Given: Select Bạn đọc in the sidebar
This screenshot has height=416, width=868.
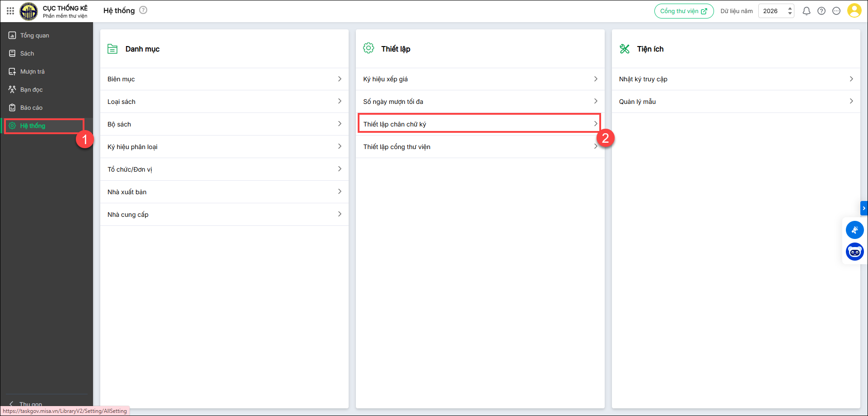Looking at the screenshot, I should [32, 89].
